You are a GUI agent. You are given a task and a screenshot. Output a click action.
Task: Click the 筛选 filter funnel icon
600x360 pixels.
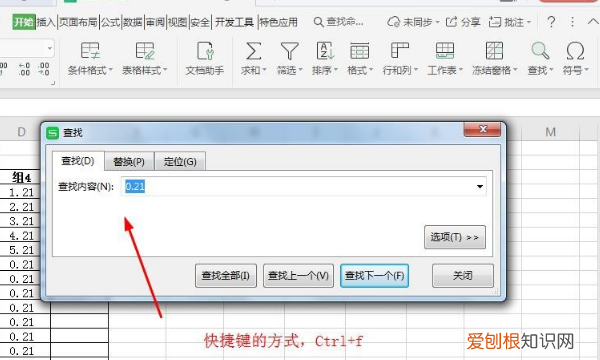(x=290, y=51)
